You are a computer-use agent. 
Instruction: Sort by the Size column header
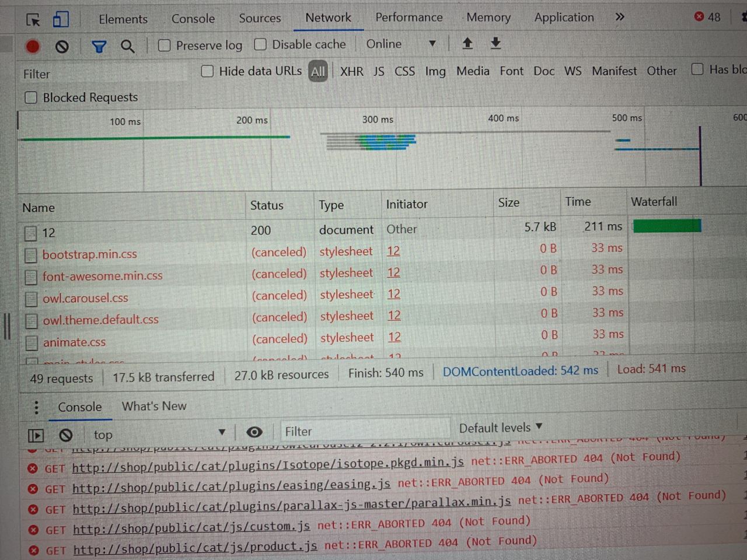point(509,202)
